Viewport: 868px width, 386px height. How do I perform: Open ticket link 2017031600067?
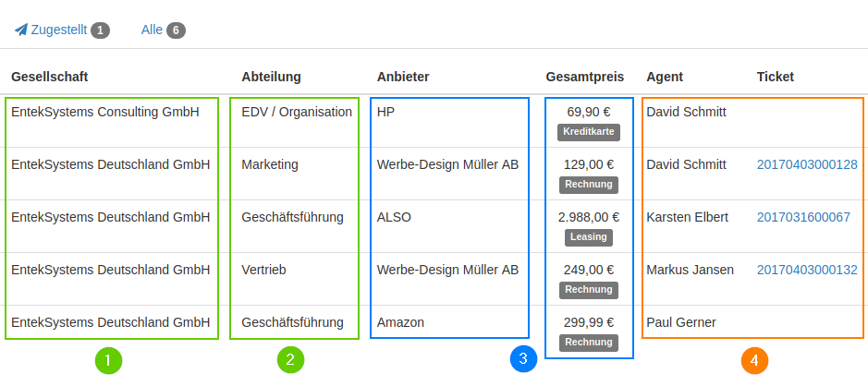click(x=803, y=217)
